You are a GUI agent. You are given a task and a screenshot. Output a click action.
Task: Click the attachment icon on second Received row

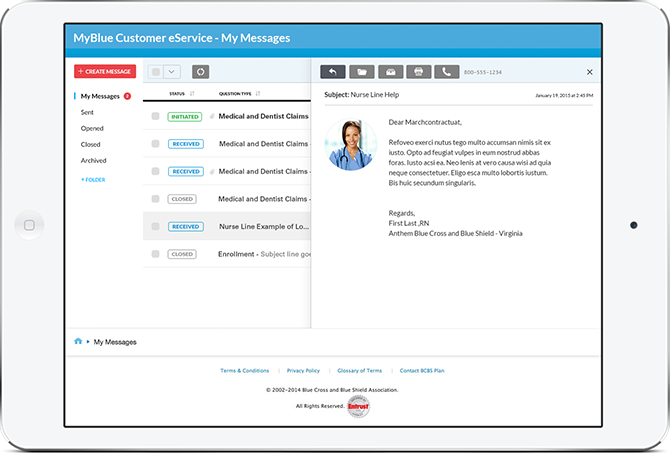point(212,171)
